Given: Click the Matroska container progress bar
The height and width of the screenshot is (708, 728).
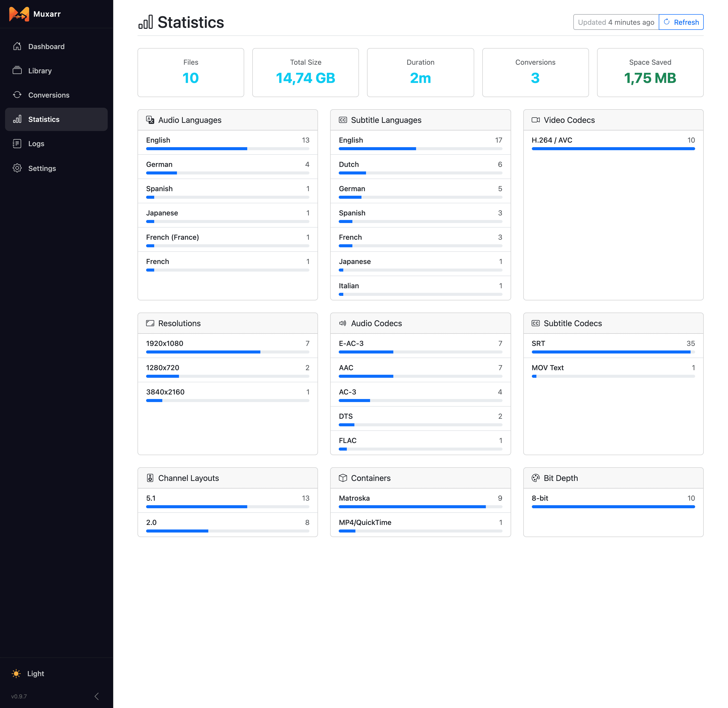Looking at the screenshot, I should (421, 506).
